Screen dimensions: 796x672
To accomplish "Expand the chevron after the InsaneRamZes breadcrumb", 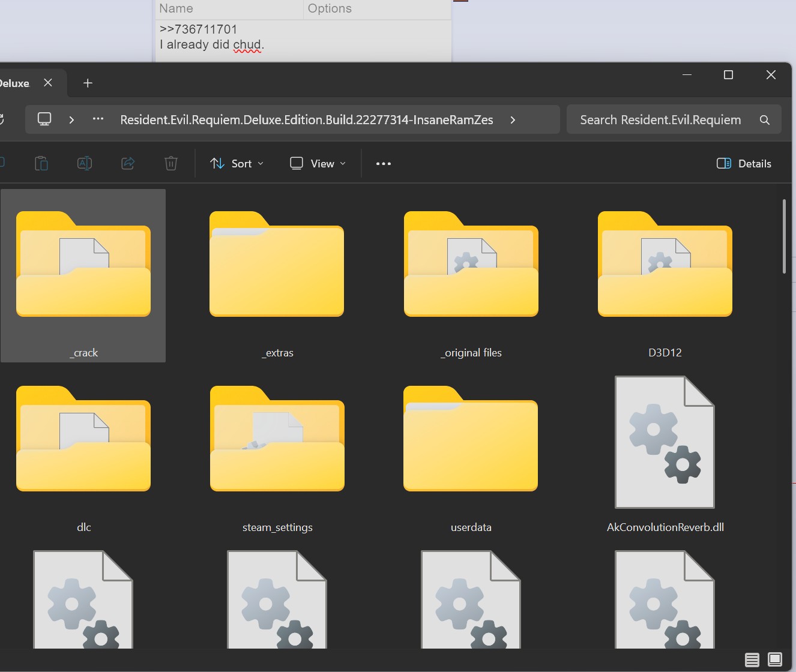I will coord(513,120).
